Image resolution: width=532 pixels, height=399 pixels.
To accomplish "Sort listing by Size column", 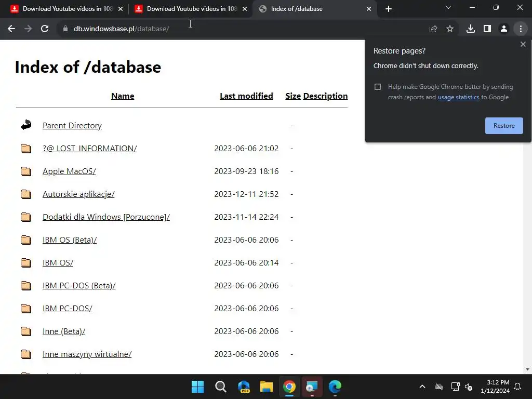I will click(293, 96).
